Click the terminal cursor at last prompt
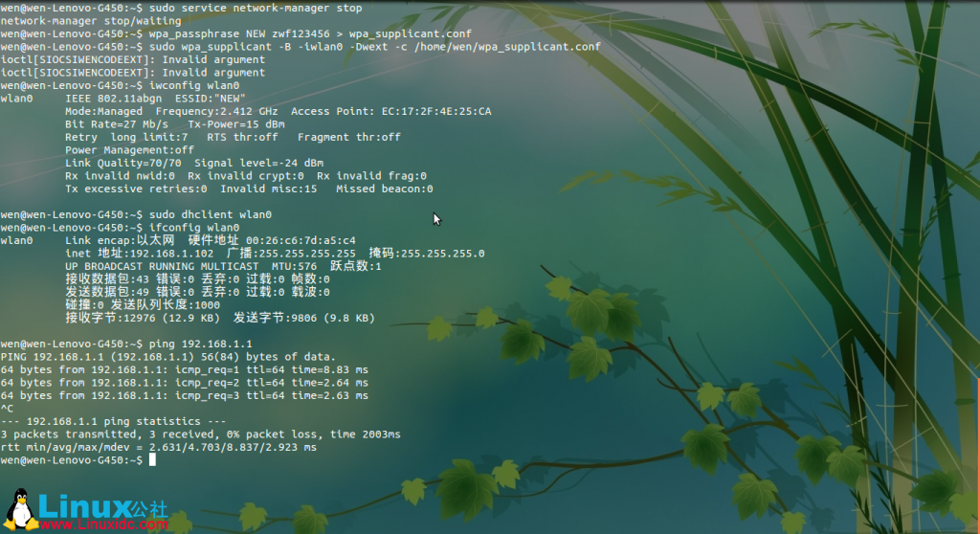980x534 pixels. click(x=152, y=460)
